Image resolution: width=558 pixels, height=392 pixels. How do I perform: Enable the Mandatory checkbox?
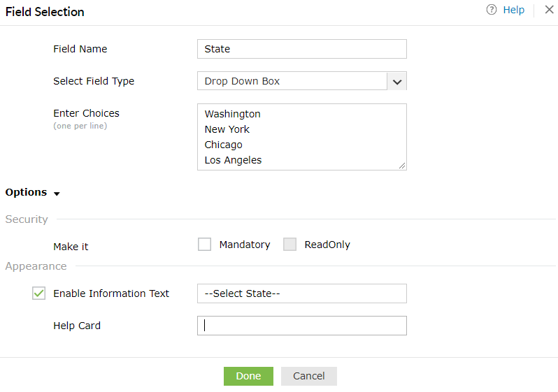(x=204, y=245)
